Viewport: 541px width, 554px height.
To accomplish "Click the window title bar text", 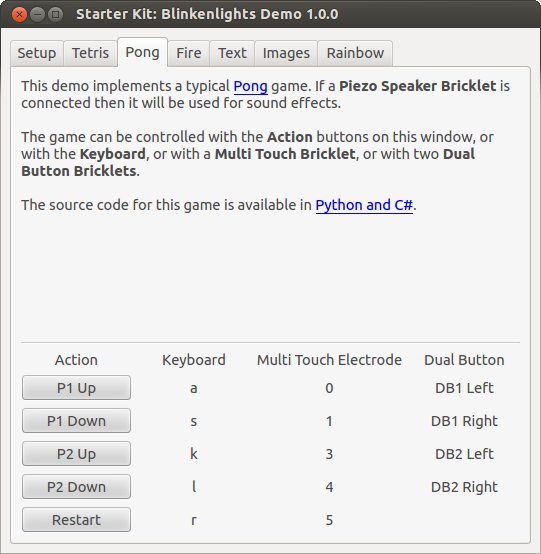I will 207,14.
